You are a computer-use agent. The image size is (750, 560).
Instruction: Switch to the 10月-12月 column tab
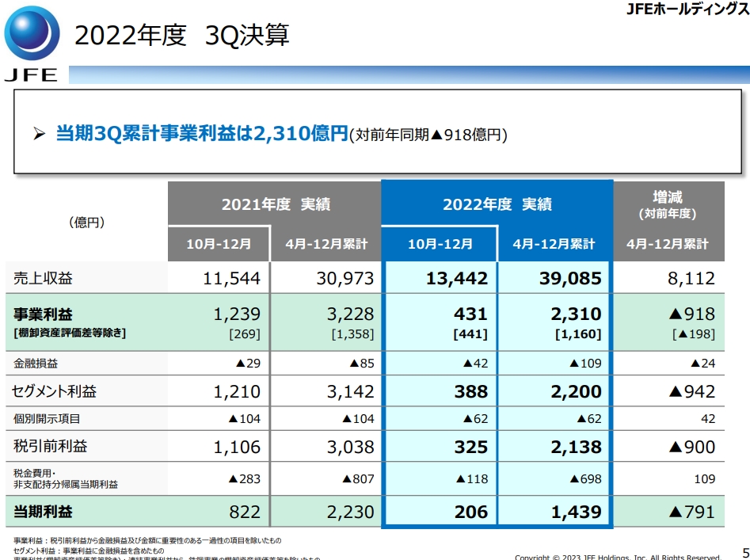click(x=440, y=244)
